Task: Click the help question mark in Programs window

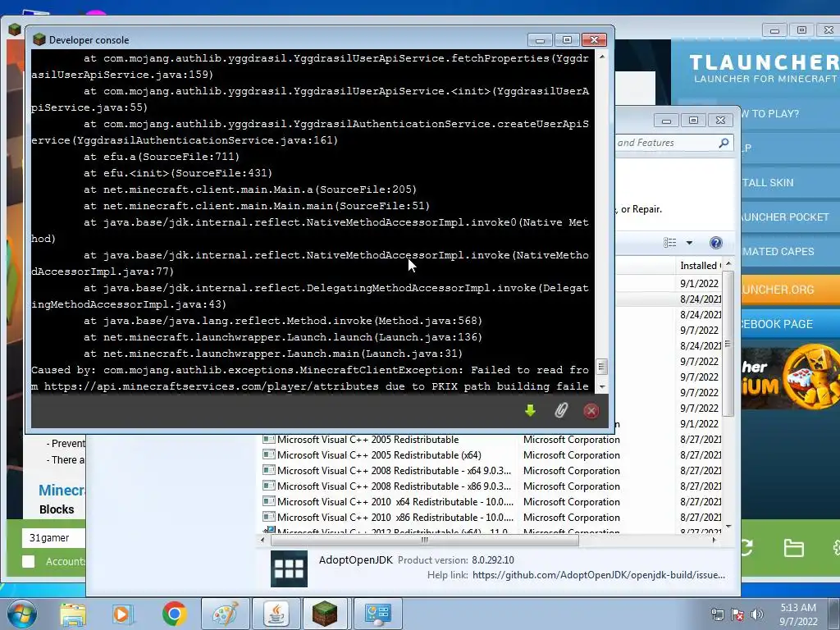Action: pos(715,243)
